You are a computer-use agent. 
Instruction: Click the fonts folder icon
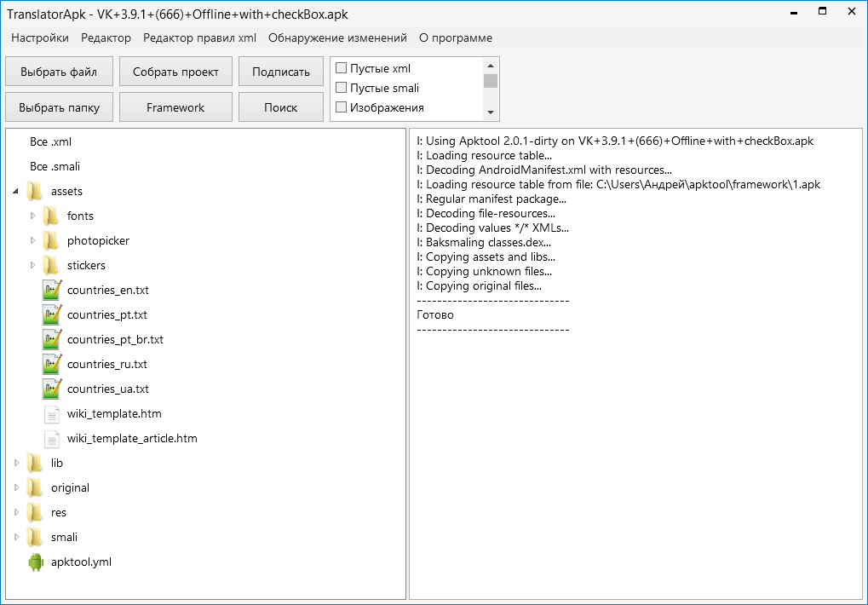click(x=51, y=216)
